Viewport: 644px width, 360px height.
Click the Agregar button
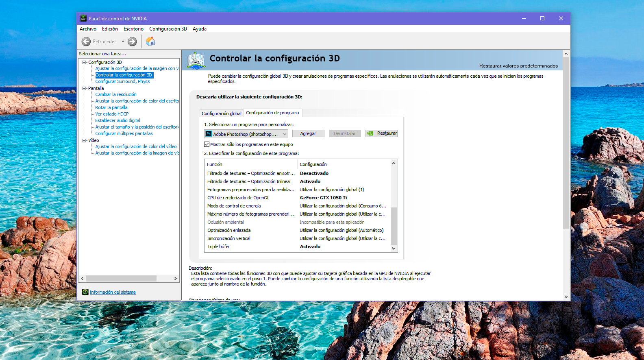[308, 133]
